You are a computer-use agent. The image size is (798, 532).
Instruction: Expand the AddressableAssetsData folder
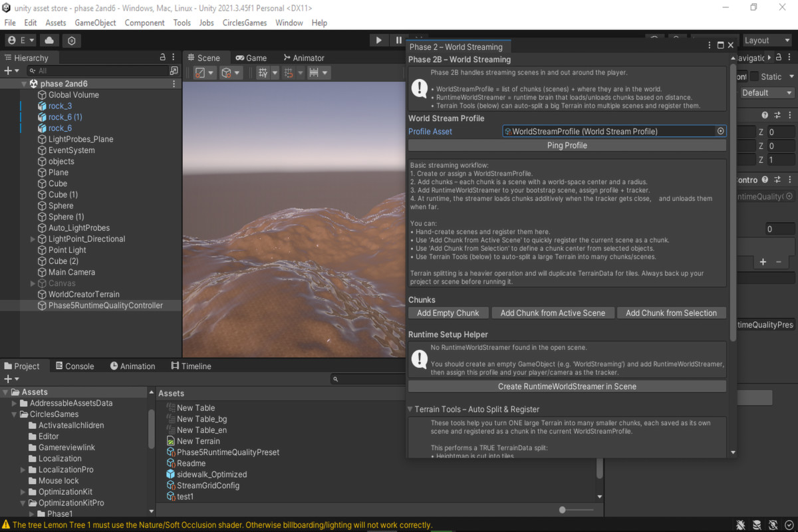click(15, 403)
